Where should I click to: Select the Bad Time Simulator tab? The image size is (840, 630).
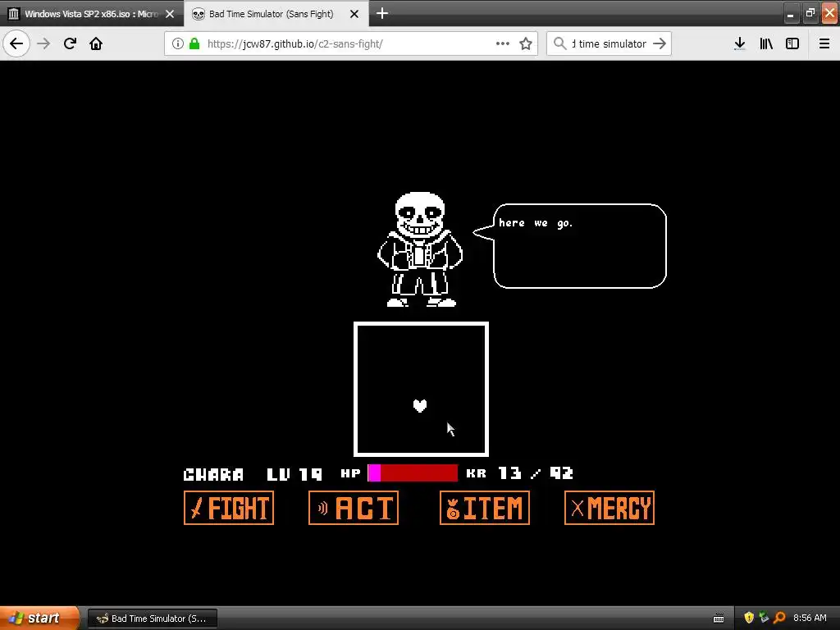pos(276,14)
